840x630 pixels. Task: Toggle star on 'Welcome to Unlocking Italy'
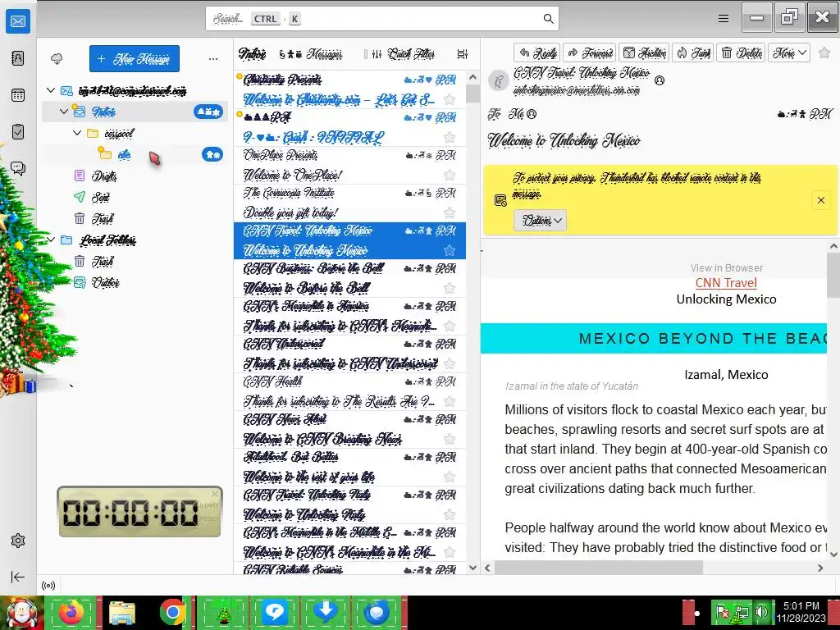(x=450, y=515)
